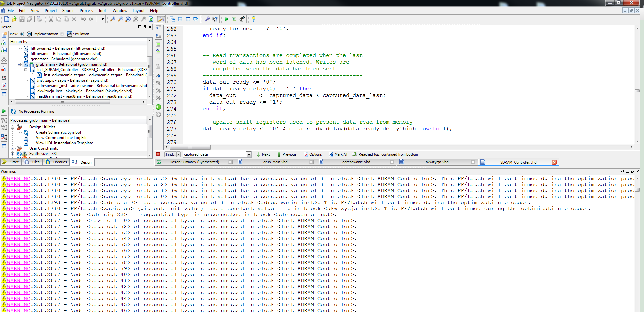Click the code editor vertical scrollbar thumb

point(637,91)
